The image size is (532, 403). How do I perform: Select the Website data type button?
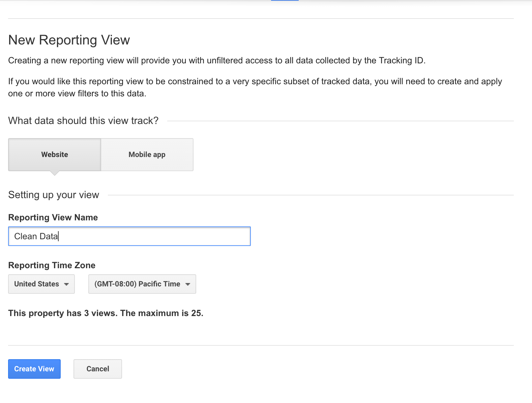click(55, 155)
